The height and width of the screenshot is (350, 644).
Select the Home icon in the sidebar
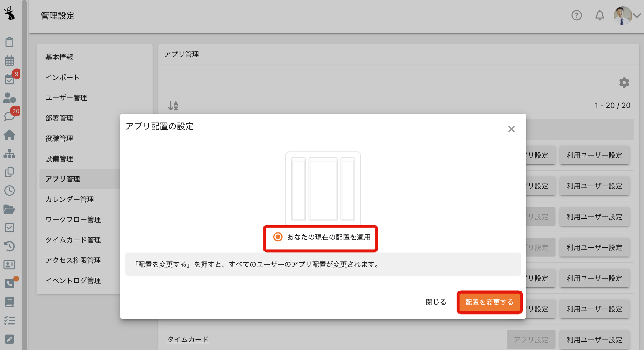10,135
